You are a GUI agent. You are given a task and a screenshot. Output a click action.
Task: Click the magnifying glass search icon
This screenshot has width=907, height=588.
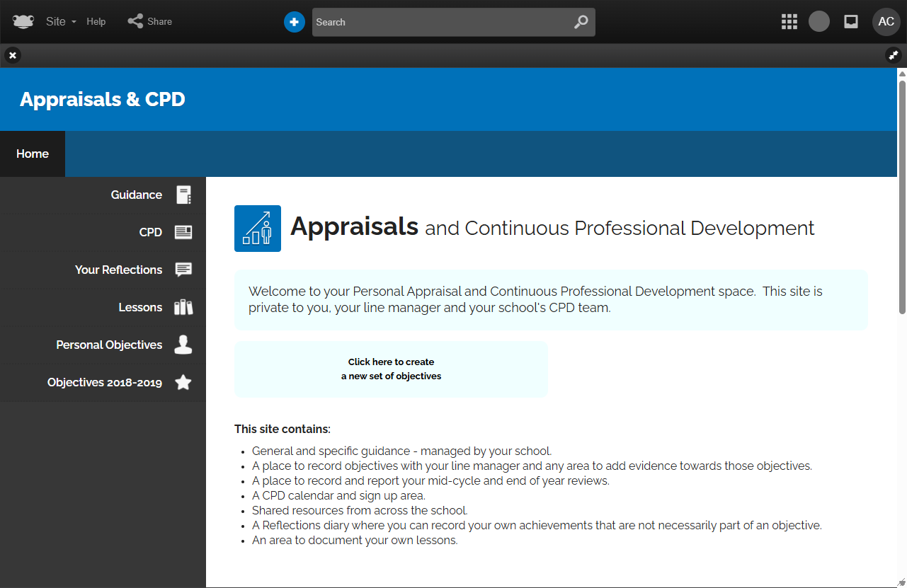coord(581,22)
